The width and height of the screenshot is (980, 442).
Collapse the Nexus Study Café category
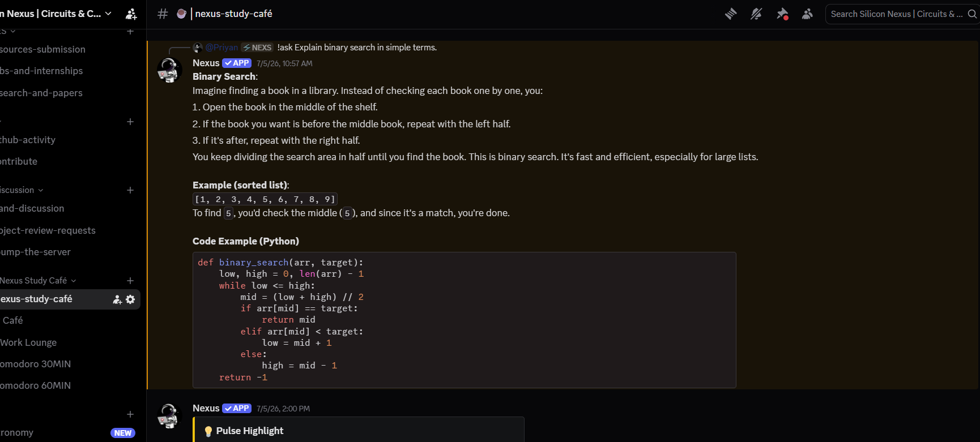pos(39,281)
